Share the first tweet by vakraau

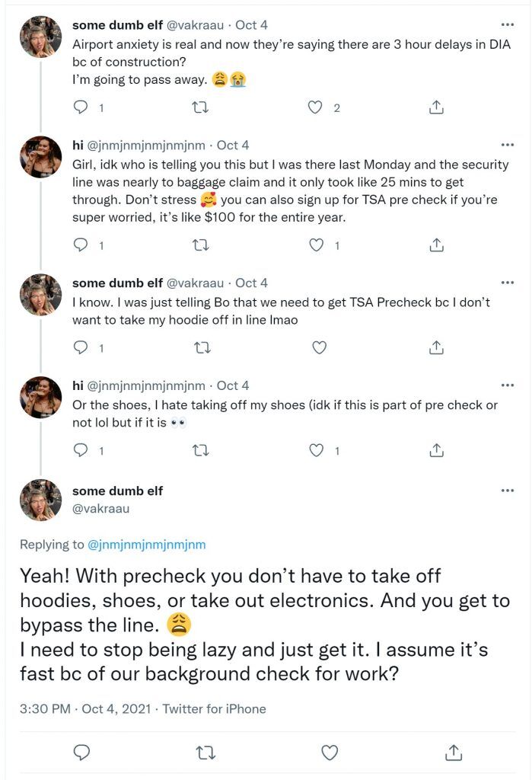[436, 107]
